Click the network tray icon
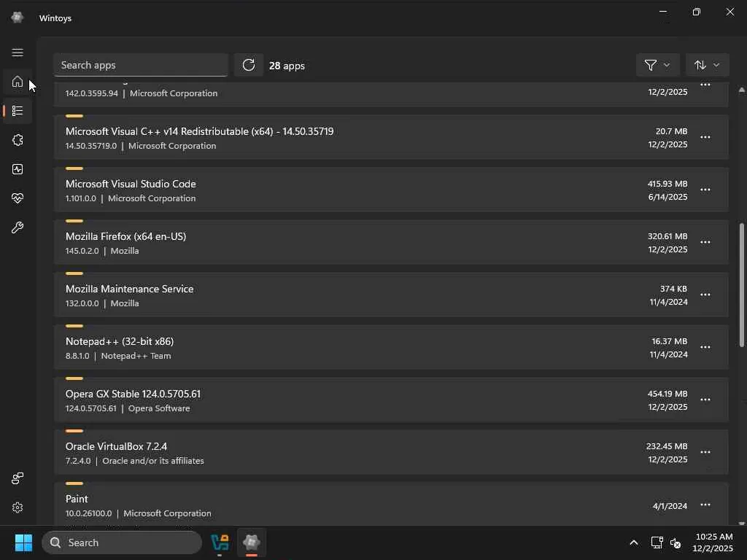 coord(657,542)
